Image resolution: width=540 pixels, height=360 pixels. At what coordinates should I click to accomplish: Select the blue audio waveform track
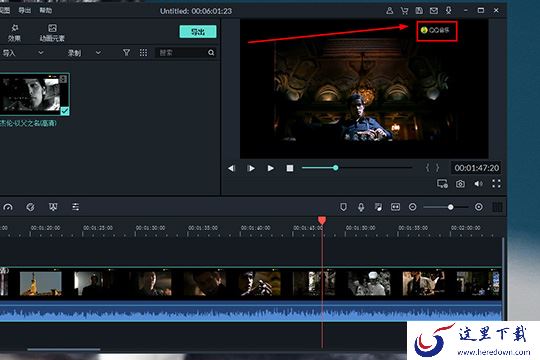(x=251, y=311)
